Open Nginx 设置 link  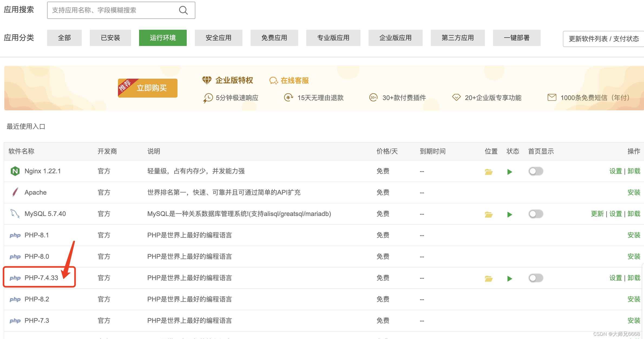pyautogui.click(x=616, y=171)
